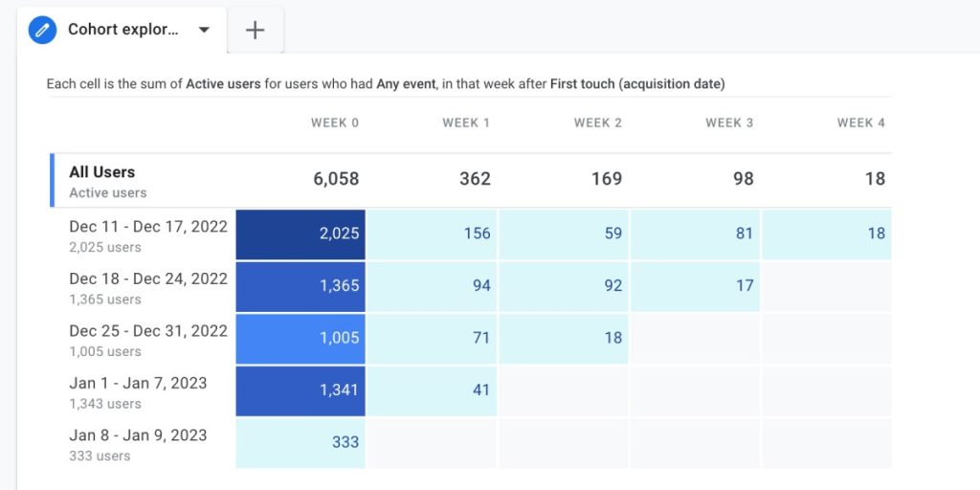
Task: Select the WEEK 4 column header
Action: (x=860, y=122)
